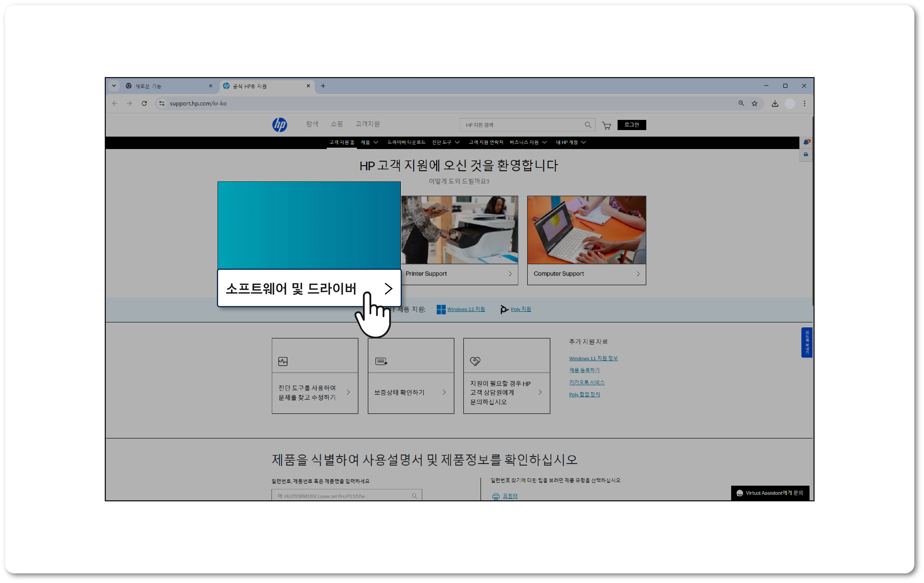Click the 보증상태 확인하기 card
Image resolution: width=924 pixels, height=583 pixels.
tap(411, 392)
